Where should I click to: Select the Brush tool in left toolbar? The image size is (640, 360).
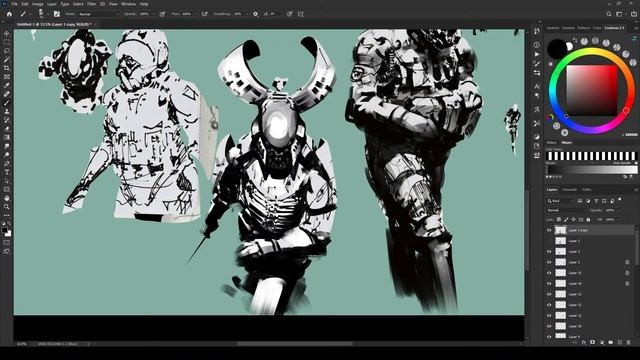coord(7,102)
